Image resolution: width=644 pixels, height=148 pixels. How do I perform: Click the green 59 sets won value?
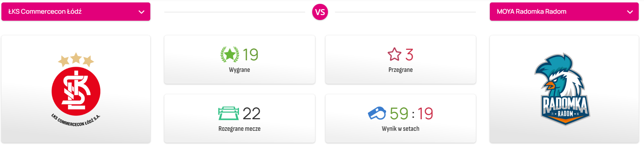[399, 114]
